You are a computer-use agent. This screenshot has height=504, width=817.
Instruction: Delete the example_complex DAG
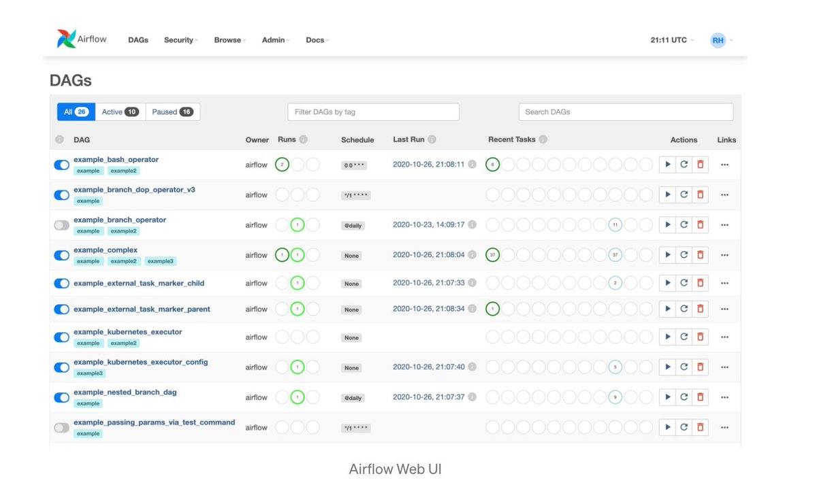pyautogui.click(x=700, y=255)
